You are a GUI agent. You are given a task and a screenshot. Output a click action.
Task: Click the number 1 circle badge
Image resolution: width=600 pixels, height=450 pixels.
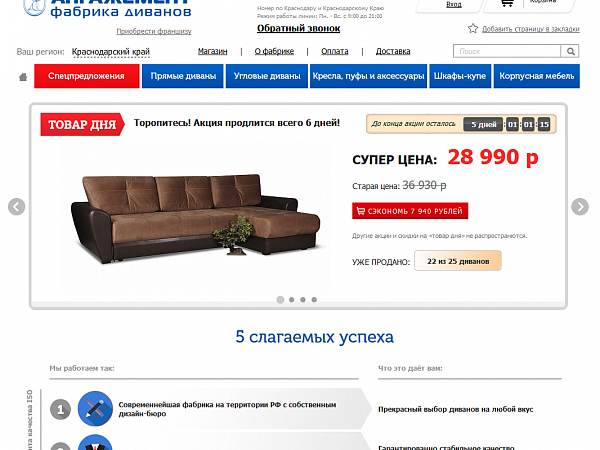point(60,409)
